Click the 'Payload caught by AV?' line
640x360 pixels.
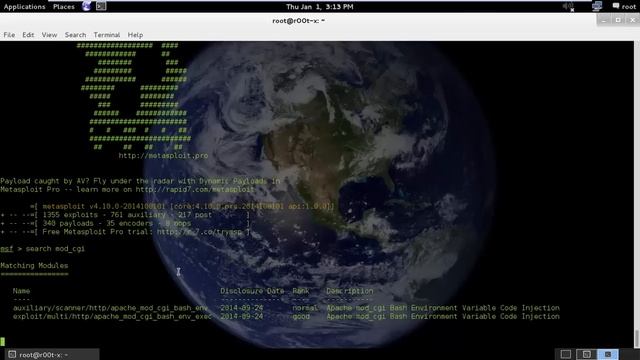[x=140, y=181]
